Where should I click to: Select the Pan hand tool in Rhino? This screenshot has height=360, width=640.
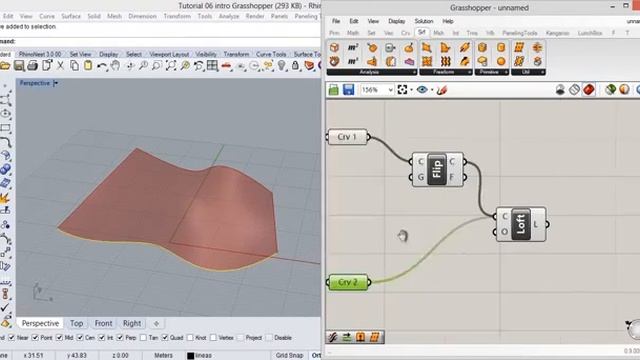pyautogui.click(x=116, y=65)
